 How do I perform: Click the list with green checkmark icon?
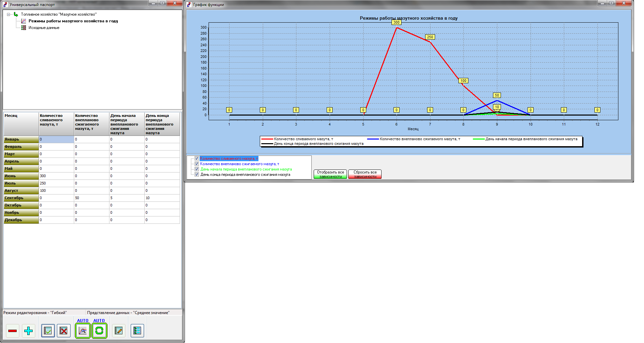click(48, 331)
